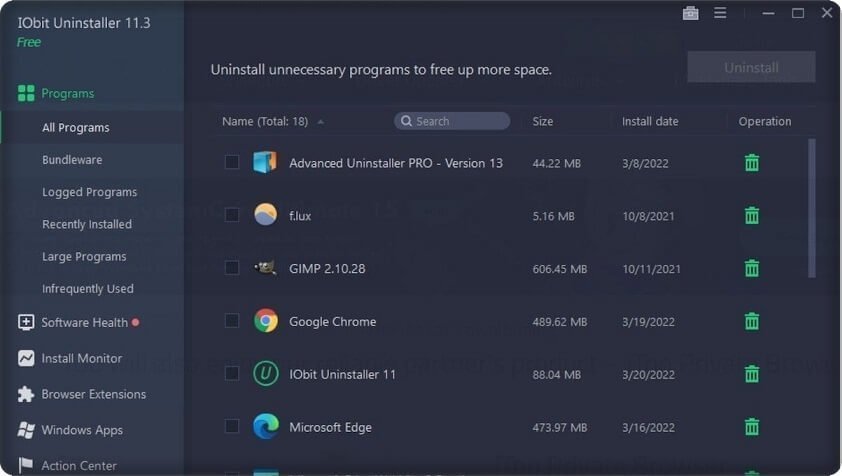Click the Free edition label
This screenshot has height=476, width=842.
click(29, 42)
